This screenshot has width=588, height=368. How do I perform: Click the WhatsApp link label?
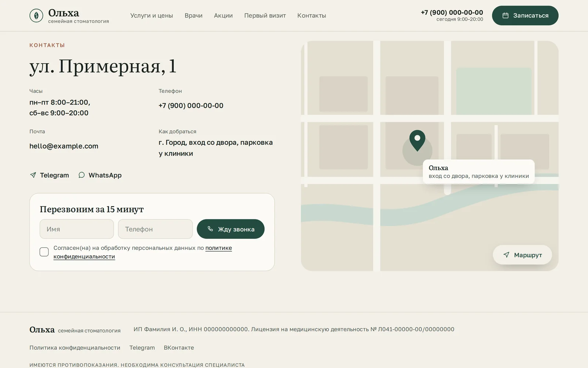[x=105, y=175]
